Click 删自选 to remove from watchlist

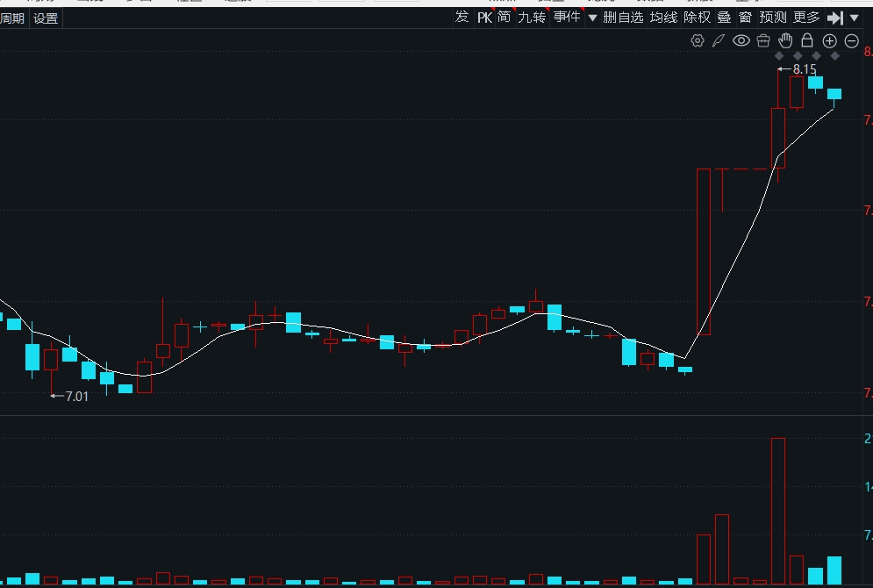(x=623, y=18)
